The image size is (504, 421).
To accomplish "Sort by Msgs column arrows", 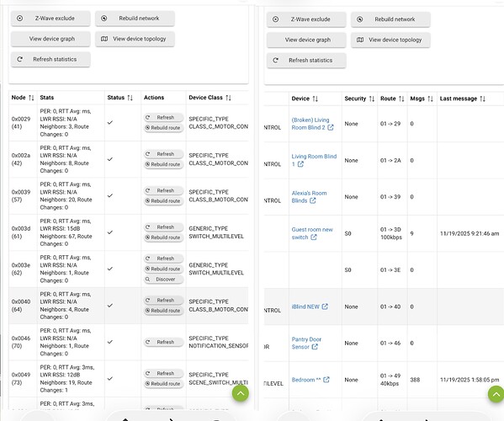I will tap(431, 99).
